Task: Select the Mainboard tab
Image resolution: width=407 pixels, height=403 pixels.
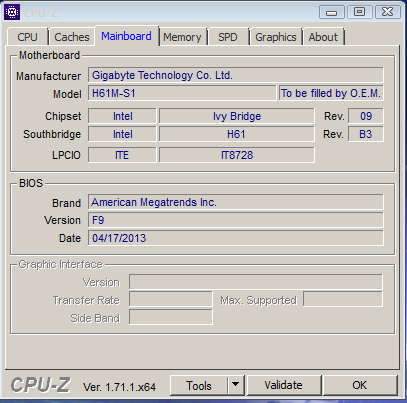Action: (126, 36)
